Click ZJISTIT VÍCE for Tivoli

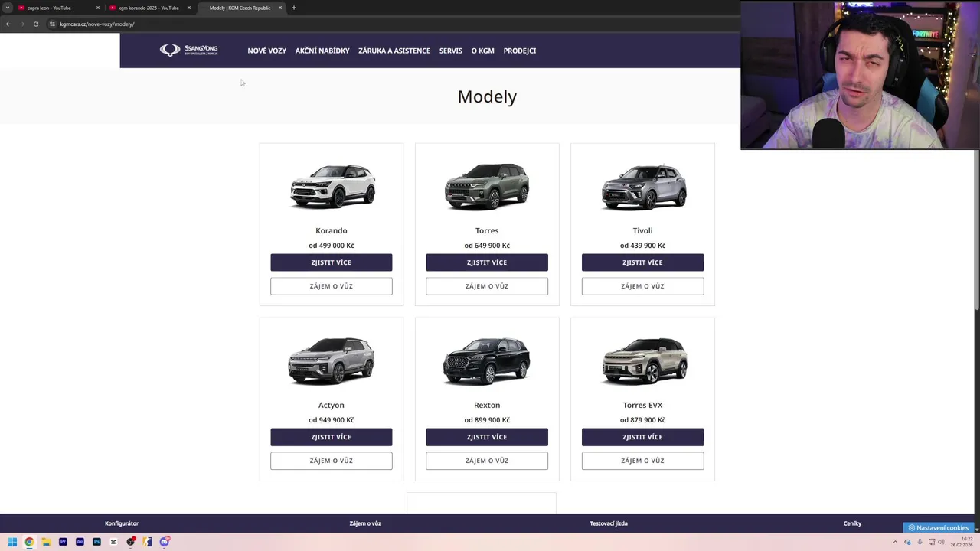click(642, 262)
